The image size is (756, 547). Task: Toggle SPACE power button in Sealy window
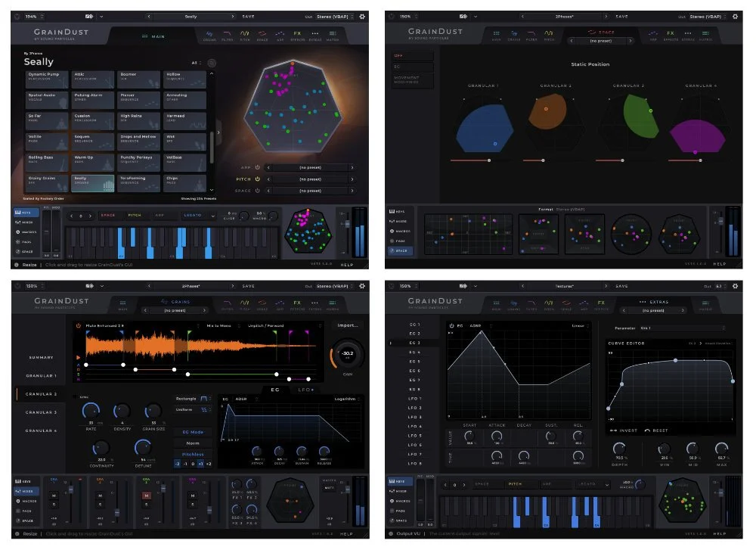258,191
